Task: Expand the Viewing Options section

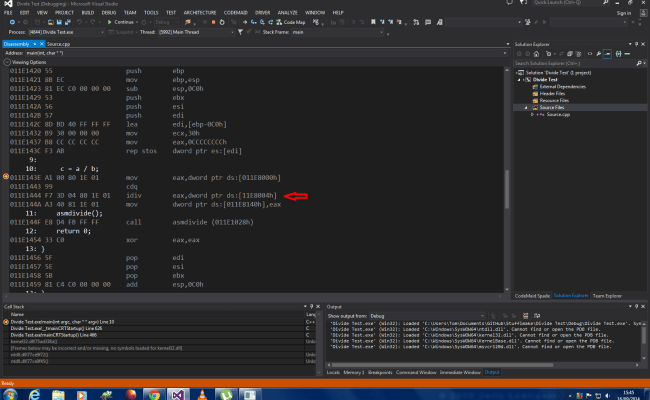Action: click(7, 62)
